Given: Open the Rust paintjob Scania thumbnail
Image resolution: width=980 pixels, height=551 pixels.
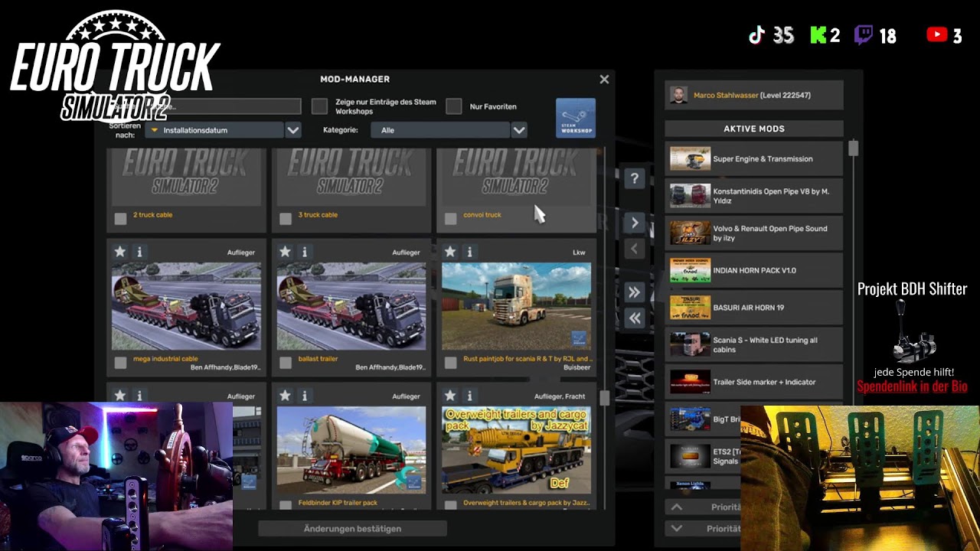Looking at the screenshot, I should click(x=516, y=306).
